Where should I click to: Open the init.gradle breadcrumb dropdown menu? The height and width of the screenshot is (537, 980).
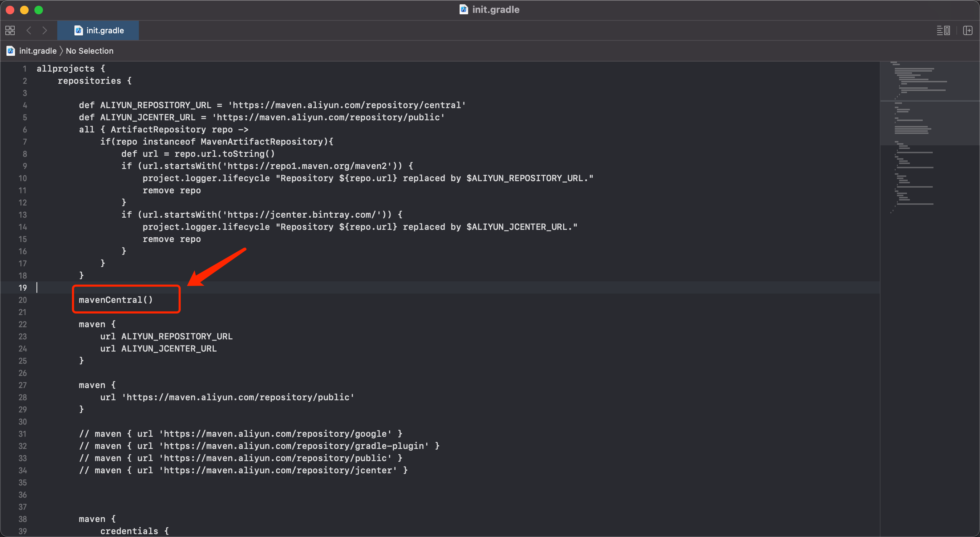37,50
